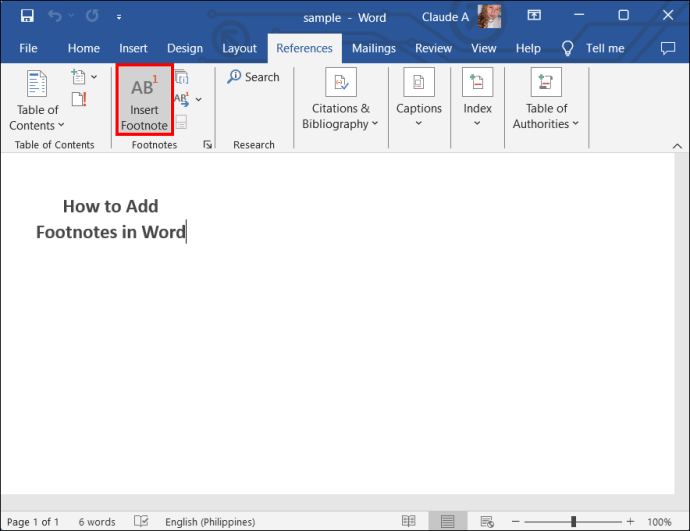The width and height of the screenshot is (690, 531).
Task: Click the Insert Footnote button
Action: (x=144, y=100)
